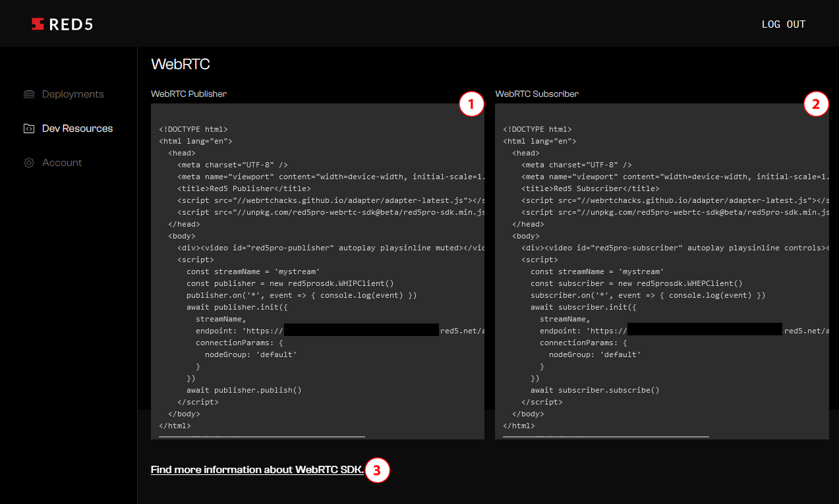Click the horizontal scrollbar under the Subscriber code
Screen dimensions: 839x504
[x=606, y=436]
